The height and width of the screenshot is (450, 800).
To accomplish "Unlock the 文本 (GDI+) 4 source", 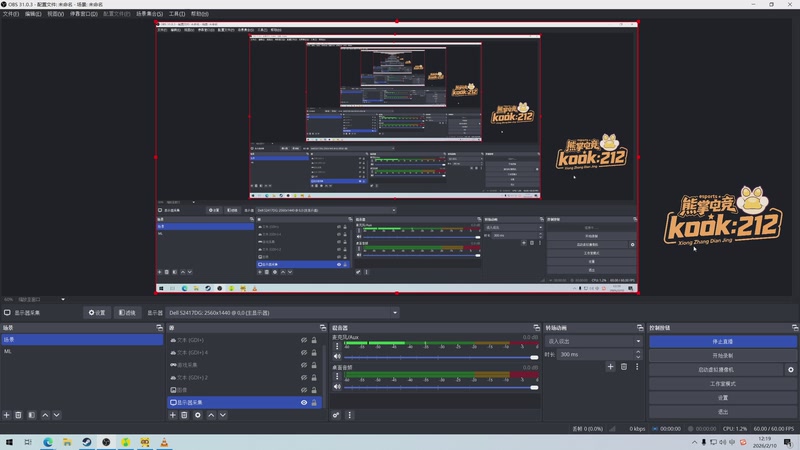I will 315,352.
